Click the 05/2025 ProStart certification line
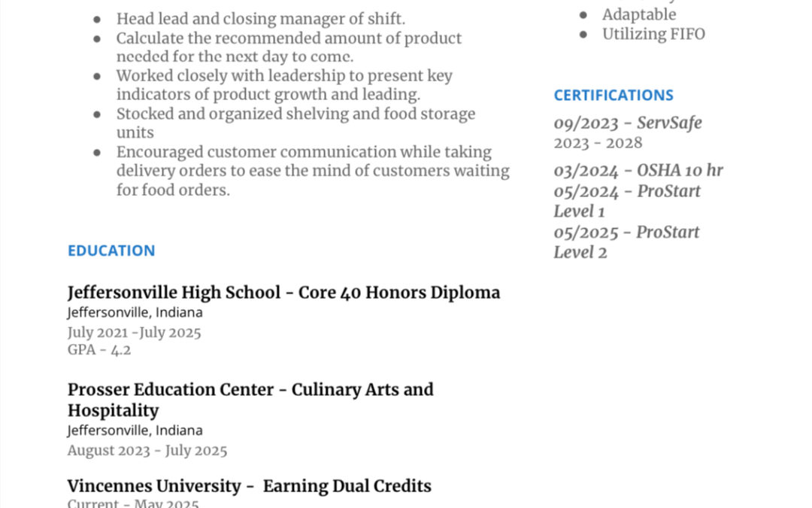The width and height of the screenshot is (812, 508). pos(626,232)
